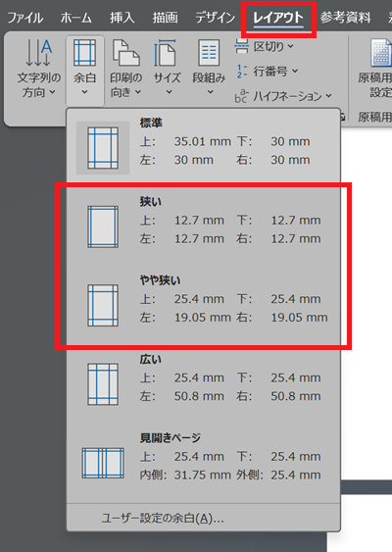Click the 行番号 line numbers icon

[241, 72]
